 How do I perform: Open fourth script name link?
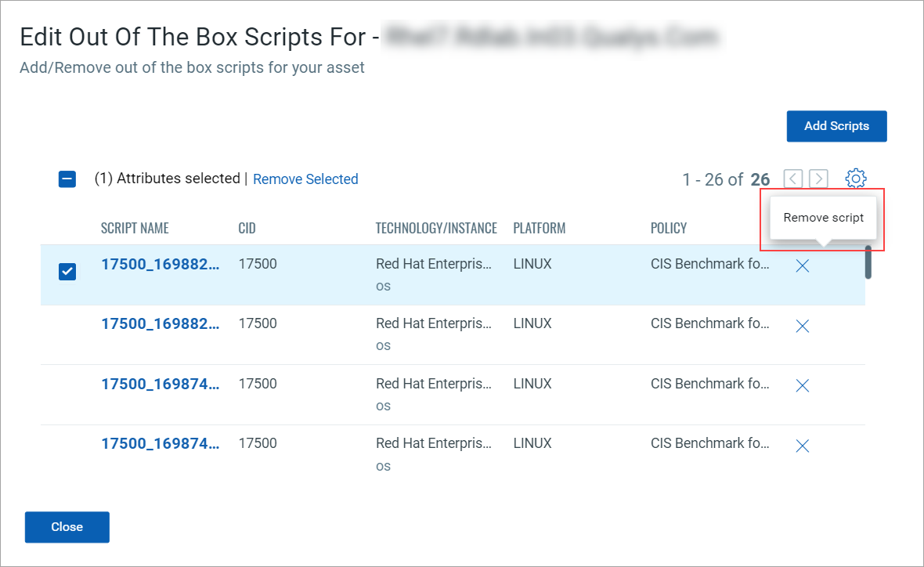pos(160,443)
